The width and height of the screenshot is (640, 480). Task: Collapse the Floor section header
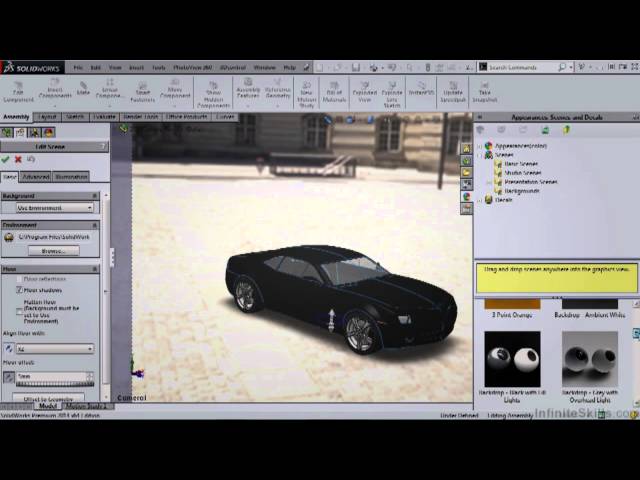(x=50, y=269)
